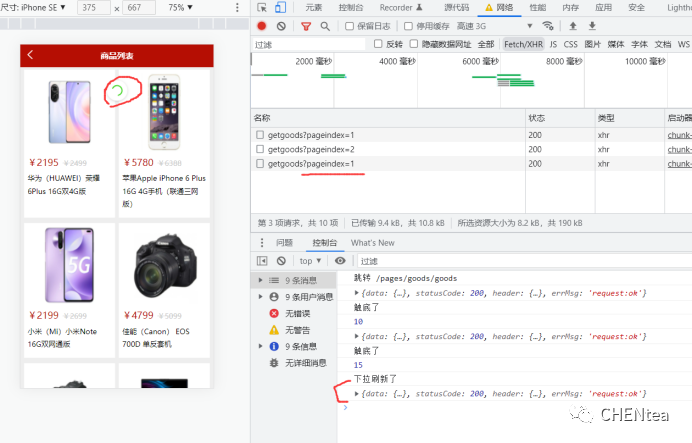Filter requests by Fetch/XHR type
The image size is (692, 443).
point(523,44)
